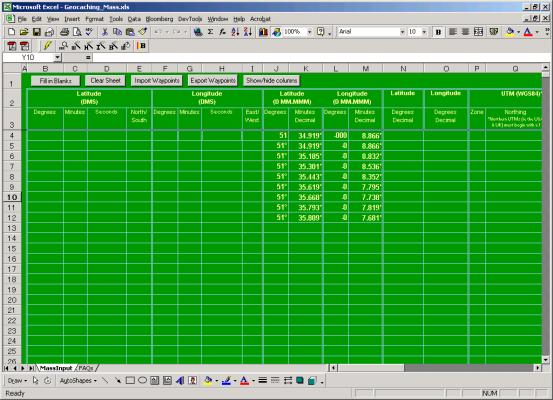This screenshot has width=553, height=400.
Task: Select the Cut scissors icon
Action: click(105, 32)
